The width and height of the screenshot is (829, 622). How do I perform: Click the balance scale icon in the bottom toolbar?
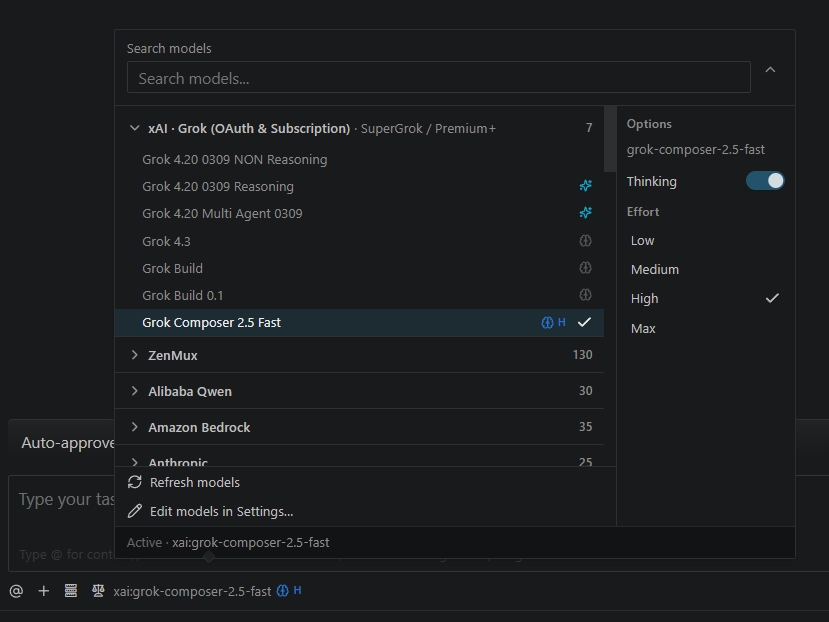tap(98, 591)
